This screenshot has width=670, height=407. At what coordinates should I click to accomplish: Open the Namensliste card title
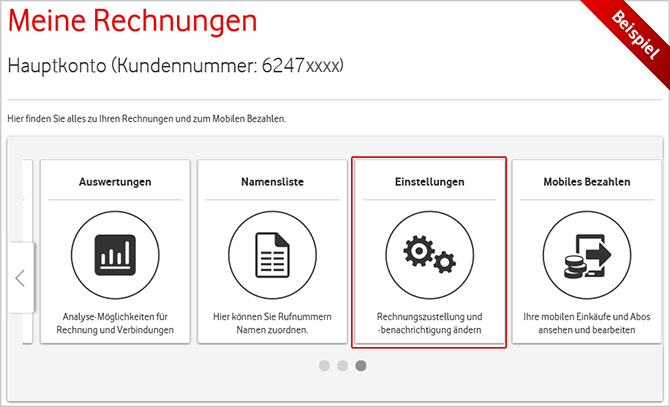click(272, 182)
